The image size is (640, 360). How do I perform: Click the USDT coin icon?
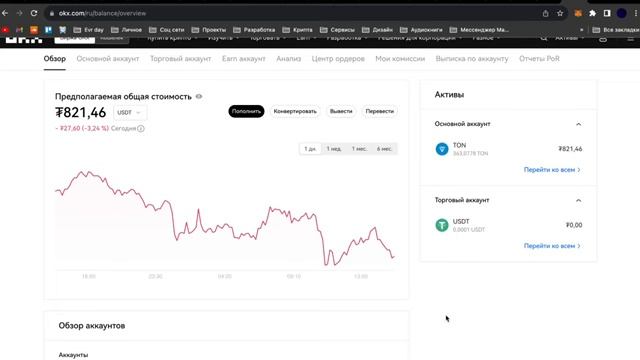(442, 225)
